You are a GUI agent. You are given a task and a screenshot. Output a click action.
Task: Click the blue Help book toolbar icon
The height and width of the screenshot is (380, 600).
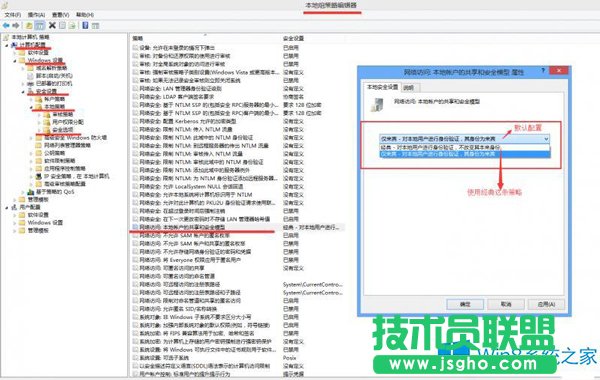[x=85, y=26]
